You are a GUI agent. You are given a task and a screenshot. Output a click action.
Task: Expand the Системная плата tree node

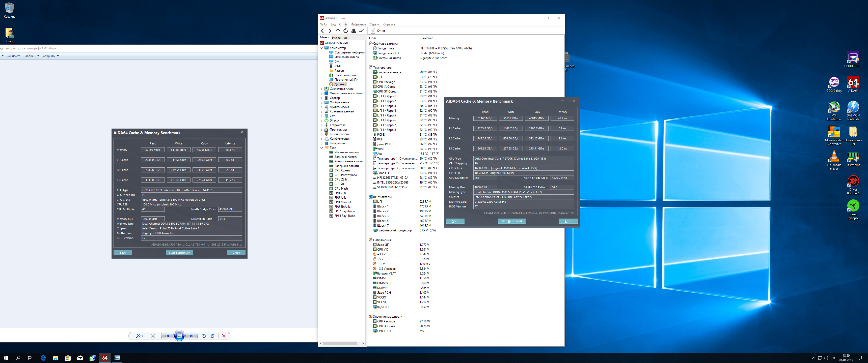pyautogui.click(x=321, y=89)
